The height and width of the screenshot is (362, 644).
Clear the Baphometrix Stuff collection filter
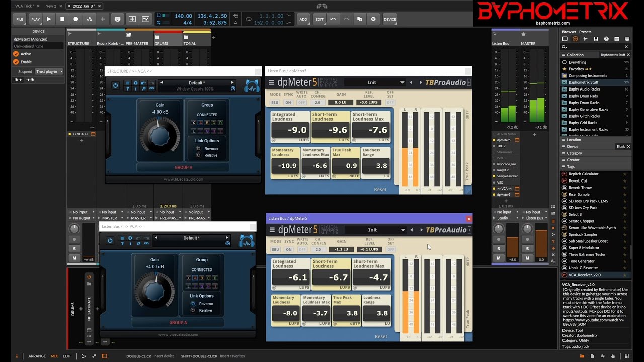point(628,55)
